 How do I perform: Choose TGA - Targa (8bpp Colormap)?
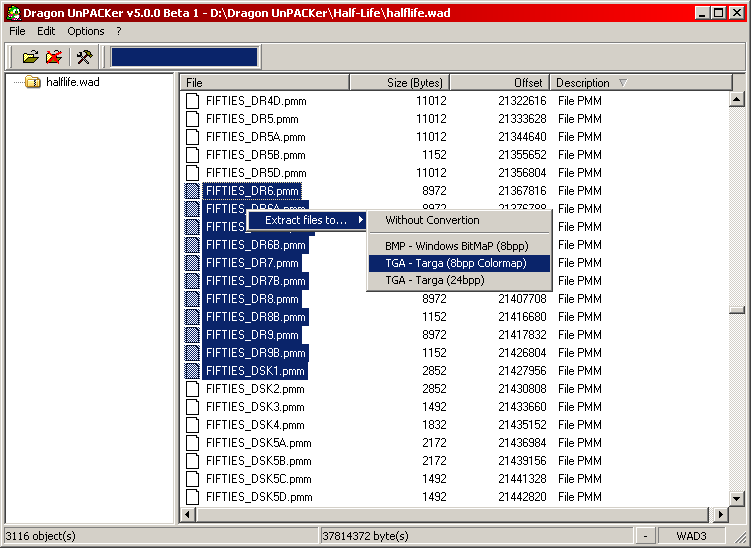click(x=459, y=263)
